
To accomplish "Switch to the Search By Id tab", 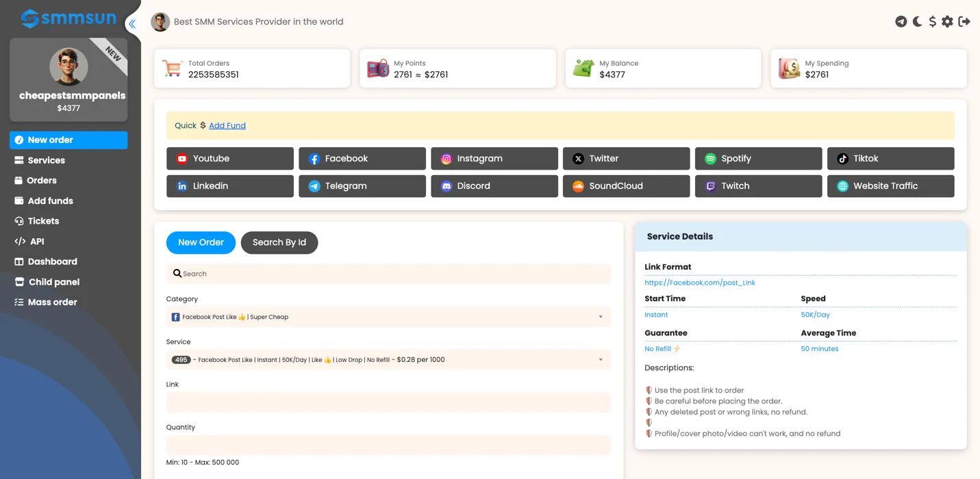I will (x=279, y=242).
